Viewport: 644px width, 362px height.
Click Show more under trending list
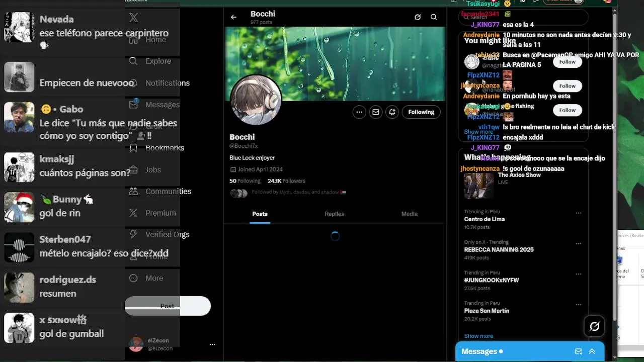478,336
